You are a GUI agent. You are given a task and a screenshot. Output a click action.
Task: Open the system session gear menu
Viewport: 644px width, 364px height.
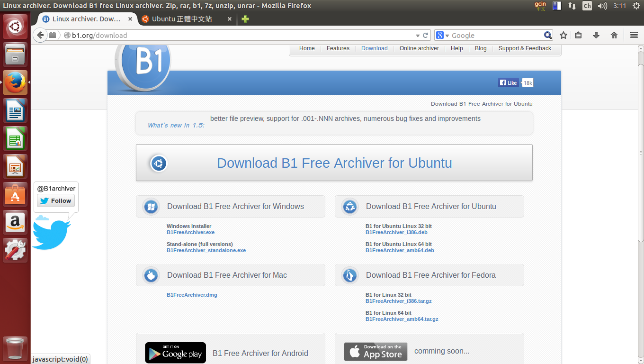(636, 6)
